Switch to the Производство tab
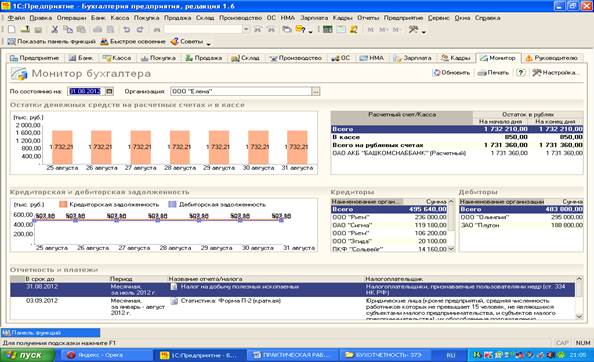 click(x=295, y=58)
